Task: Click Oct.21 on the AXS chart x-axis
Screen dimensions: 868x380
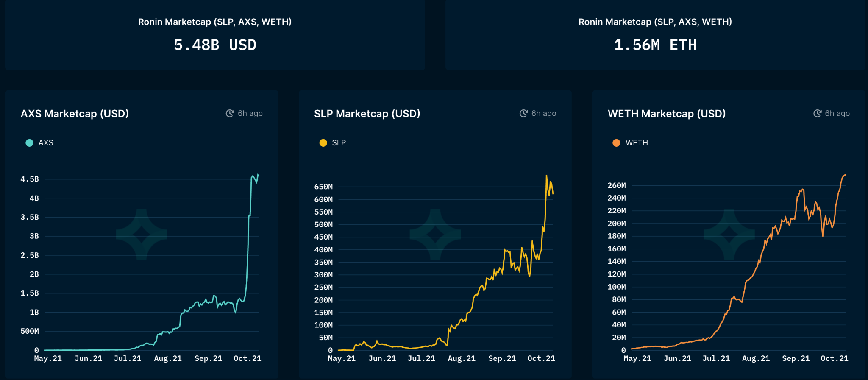Action: [248, 358]
